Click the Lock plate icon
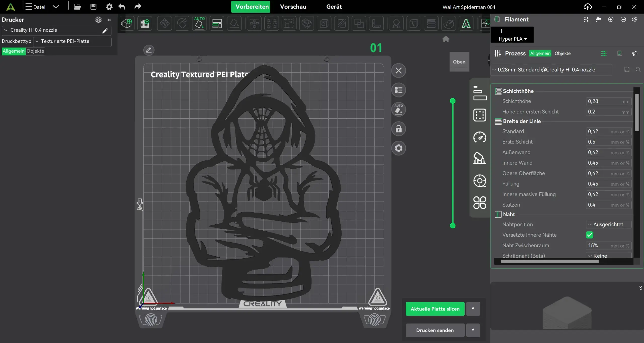Screen dimensions: 644x343 tap(398, 129)
